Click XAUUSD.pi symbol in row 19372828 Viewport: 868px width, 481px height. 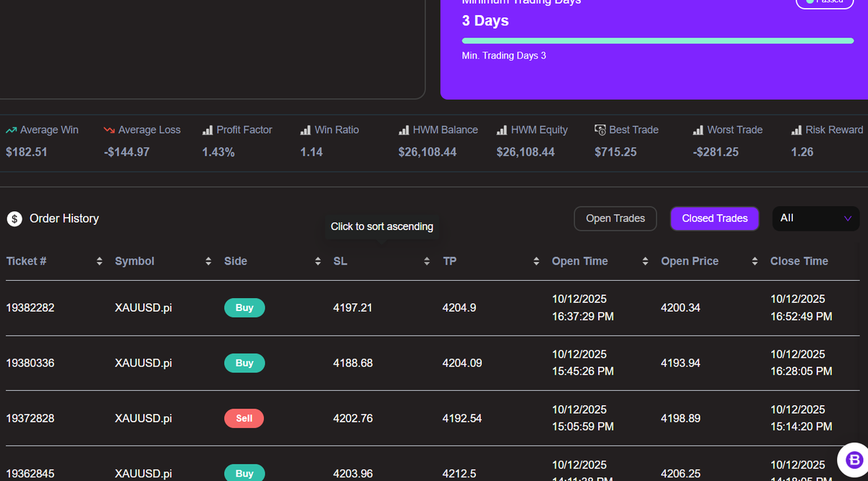pos(143,418)
